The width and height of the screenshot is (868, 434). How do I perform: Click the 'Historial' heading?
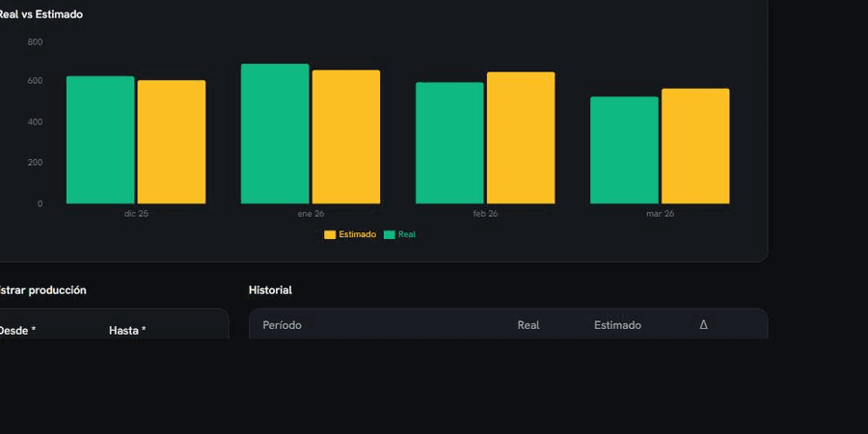click(x=270, y=290)
